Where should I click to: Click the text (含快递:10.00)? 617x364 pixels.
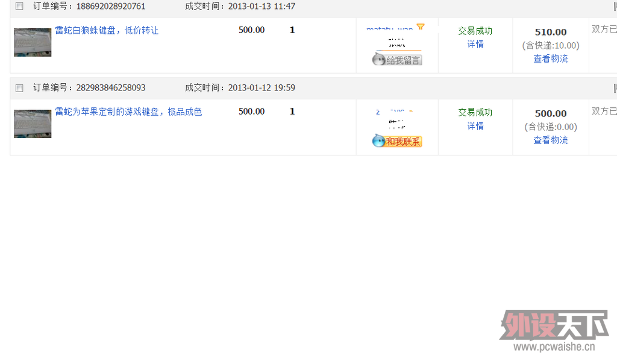tap(551, 45)
